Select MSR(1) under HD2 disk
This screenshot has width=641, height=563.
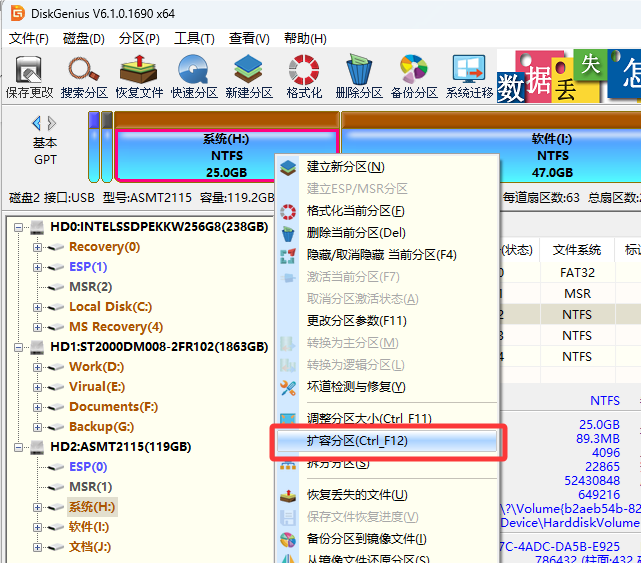[91, 487]
